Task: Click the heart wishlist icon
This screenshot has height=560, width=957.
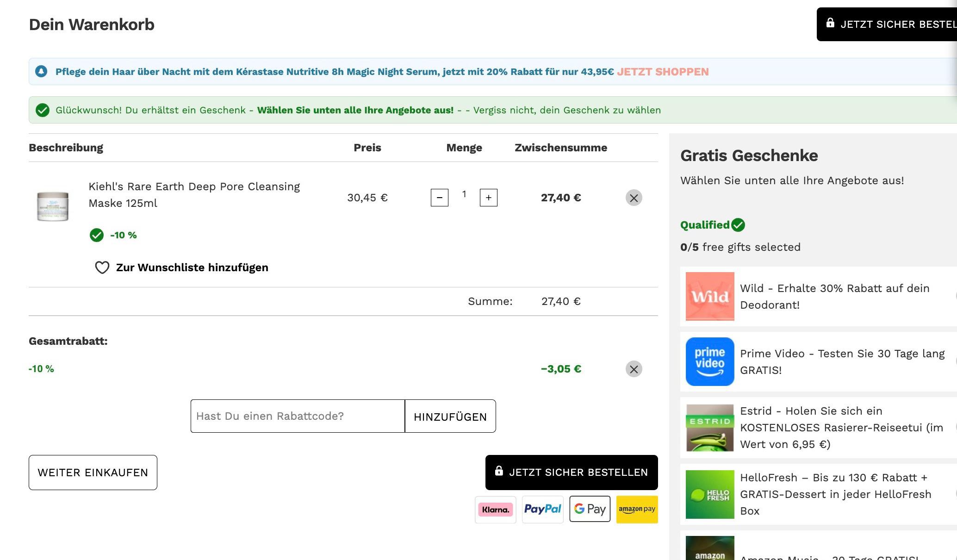Action: [x=102, y=268]
